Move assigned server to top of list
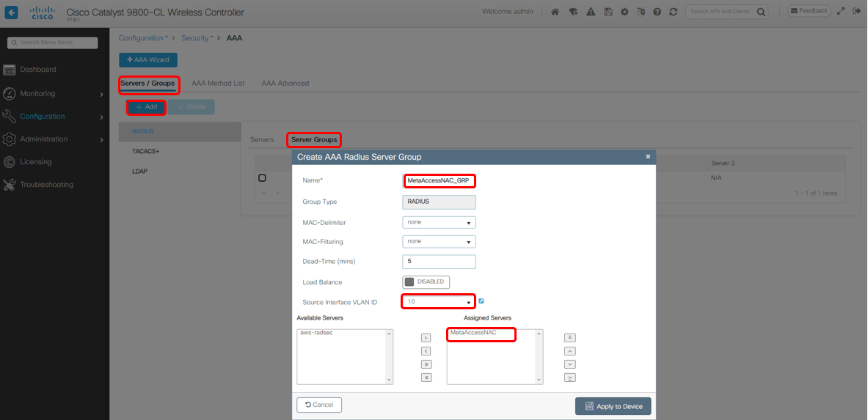The height and width of the screenshot is (420, 868). [x=569, y=338]
